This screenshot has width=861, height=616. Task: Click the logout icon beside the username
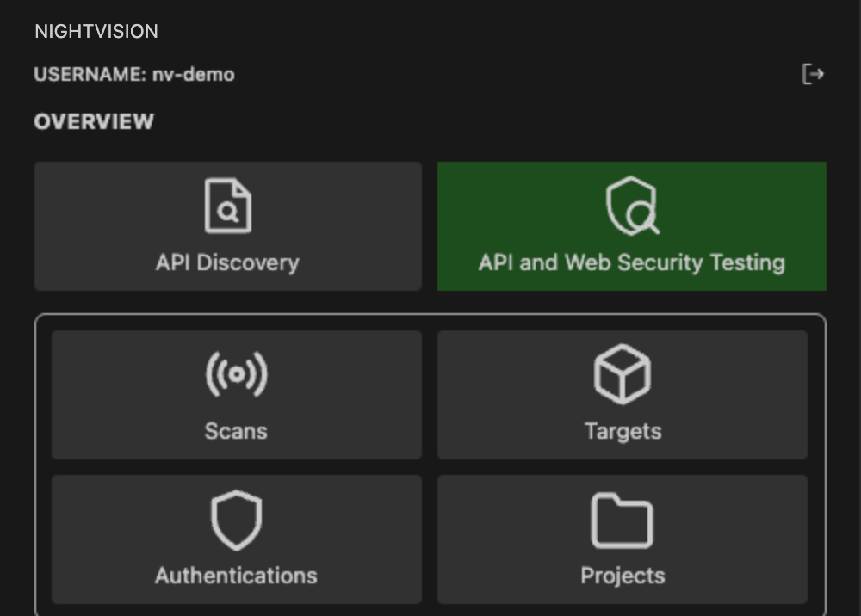click(x=813, y=74)
